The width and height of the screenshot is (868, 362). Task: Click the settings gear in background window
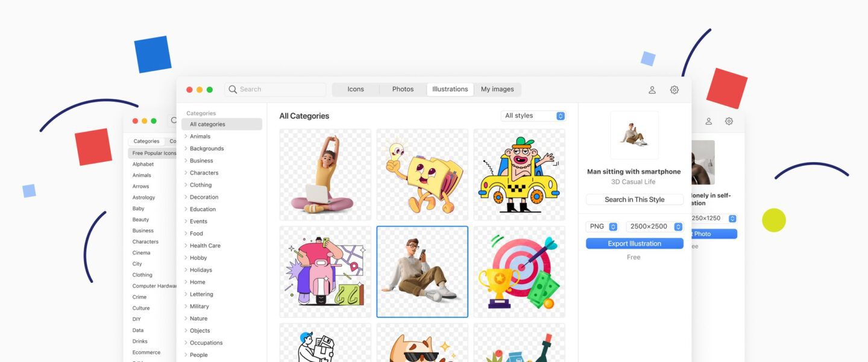tap(729, 121)
